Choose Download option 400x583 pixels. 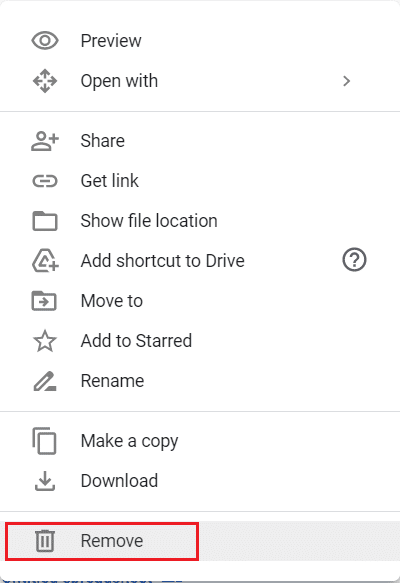coord(200,481)
